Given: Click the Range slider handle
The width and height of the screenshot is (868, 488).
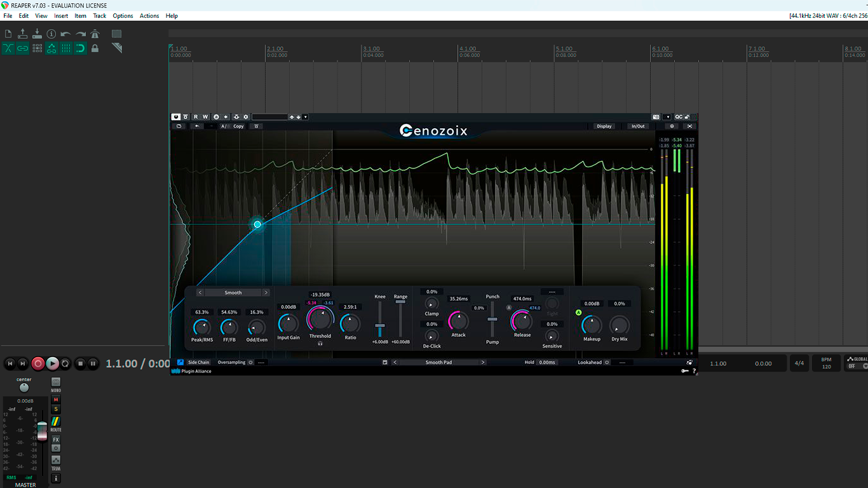Looking at the screenshot, I should [x=400, y=301].
